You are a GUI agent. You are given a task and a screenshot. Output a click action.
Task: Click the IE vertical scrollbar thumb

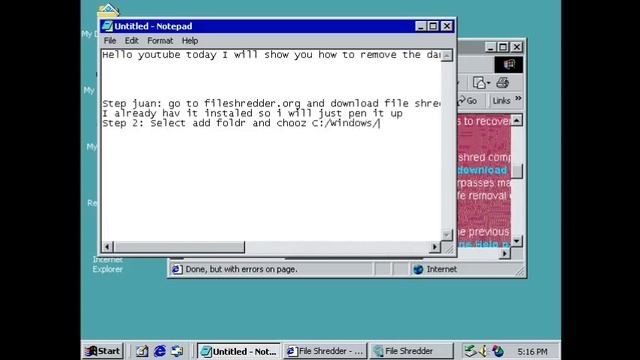click(517, 171)
